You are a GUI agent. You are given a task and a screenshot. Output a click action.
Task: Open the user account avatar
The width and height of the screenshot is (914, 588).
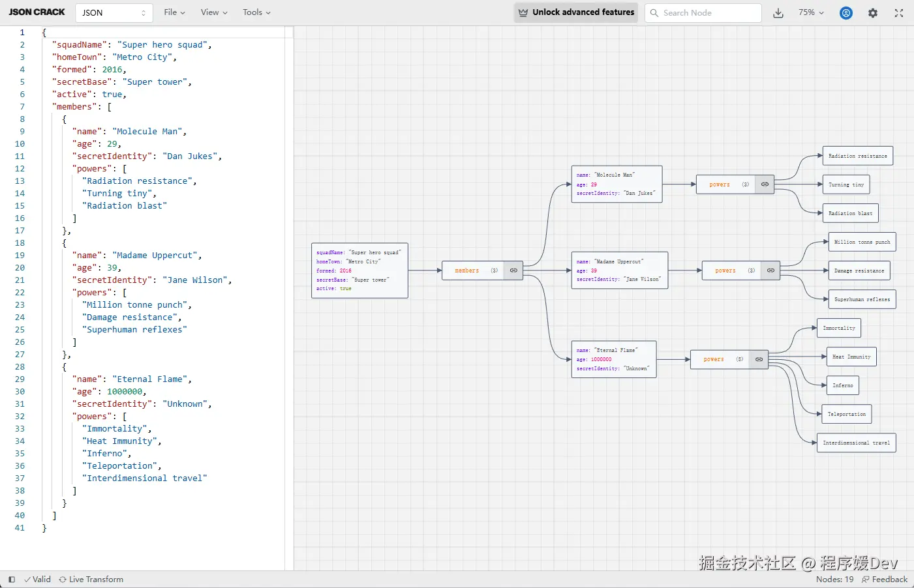(846, 13)
